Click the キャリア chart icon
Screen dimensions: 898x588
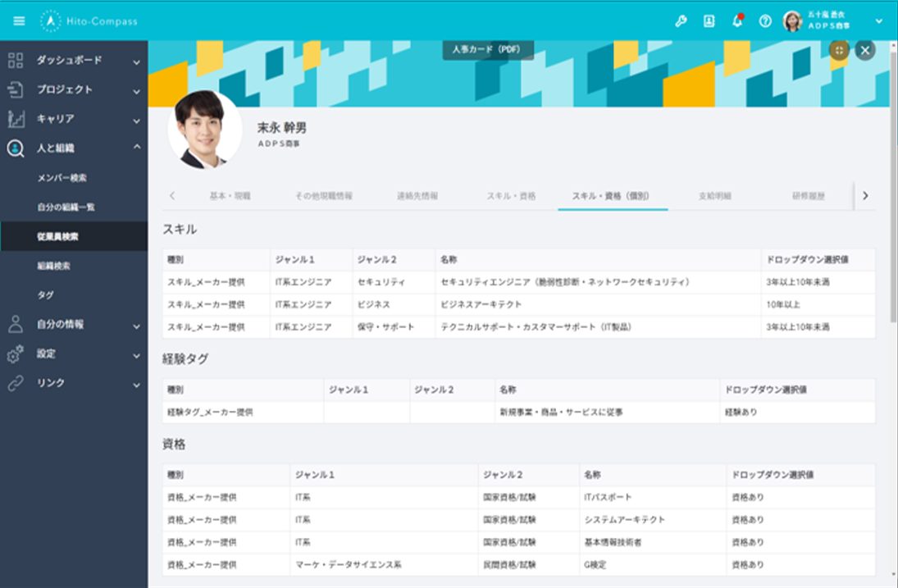[x=16, y=119]
